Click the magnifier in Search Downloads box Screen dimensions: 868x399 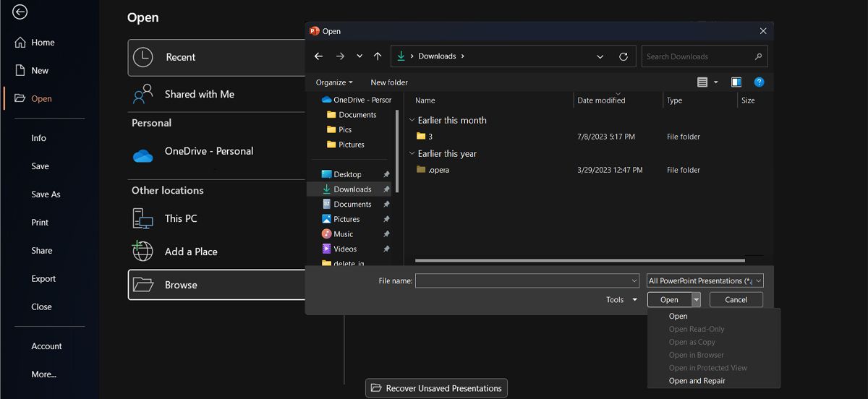pos(758,56)
